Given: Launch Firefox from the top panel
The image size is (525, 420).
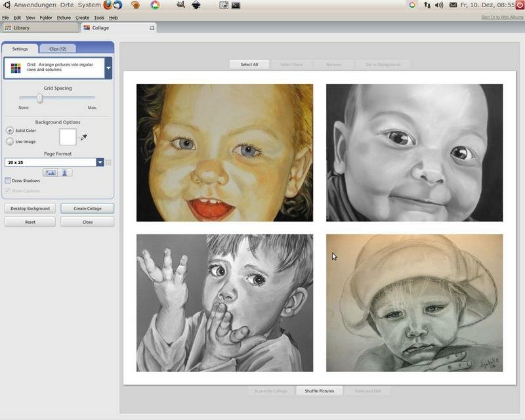Looking at the screenshot, I should coord(108,5).
